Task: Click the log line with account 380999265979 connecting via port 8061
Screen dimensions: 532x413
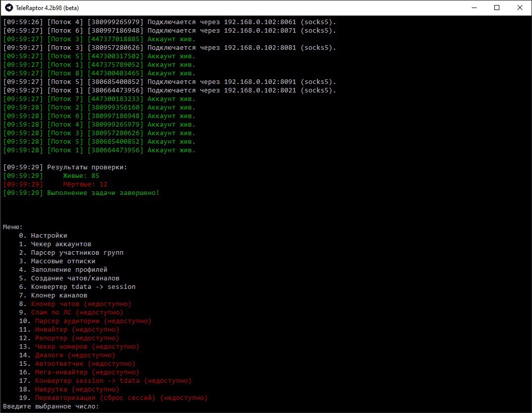Action: coord(170,22)
